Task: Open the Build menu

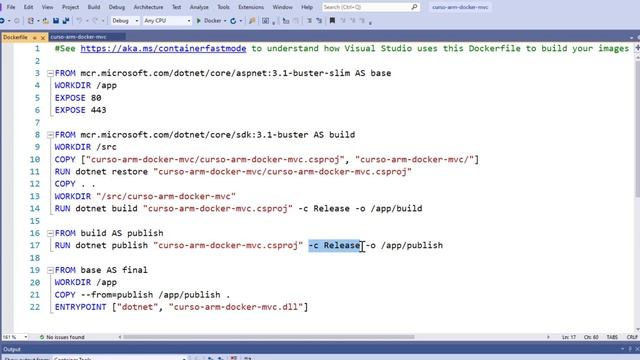Action: pos(93,7)
